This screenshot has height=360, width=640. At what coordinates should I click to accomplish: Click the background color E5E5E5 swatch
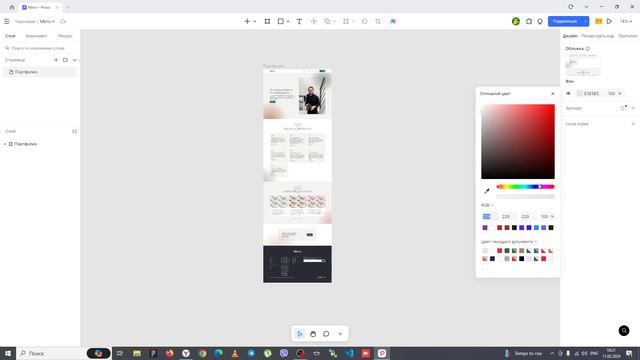click(579, 93)
